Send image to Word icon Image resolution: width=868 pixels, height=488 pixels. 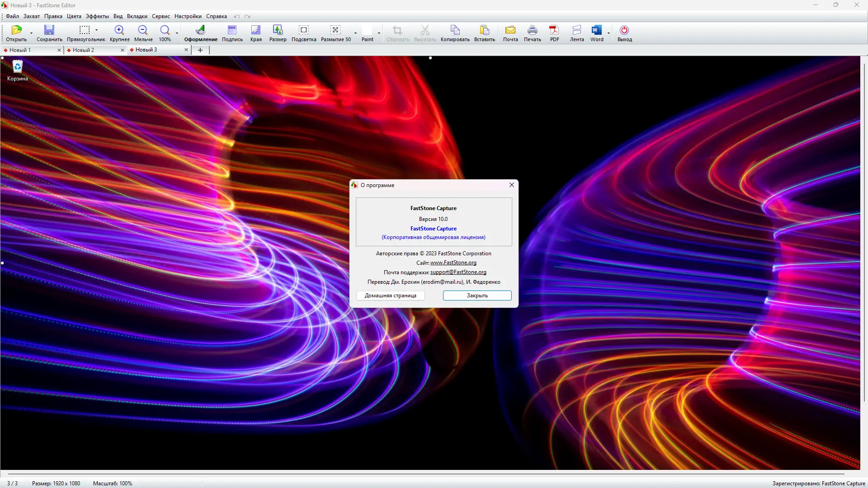596,30
